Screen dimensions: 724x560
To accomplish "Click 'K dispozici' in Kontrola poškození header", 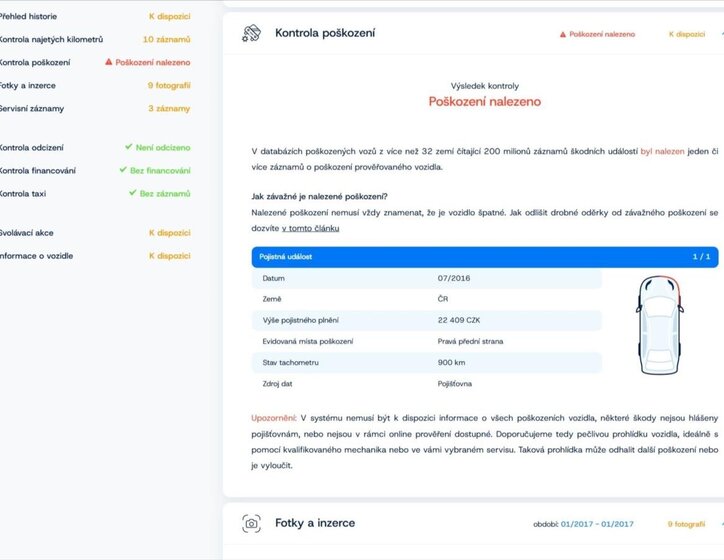I will pyautogui.click(x=687, y=34).
